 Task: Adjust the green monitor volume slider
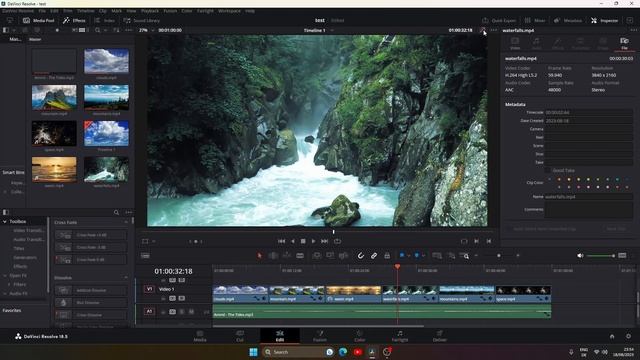pyautogui.click(x=600, y=256)
